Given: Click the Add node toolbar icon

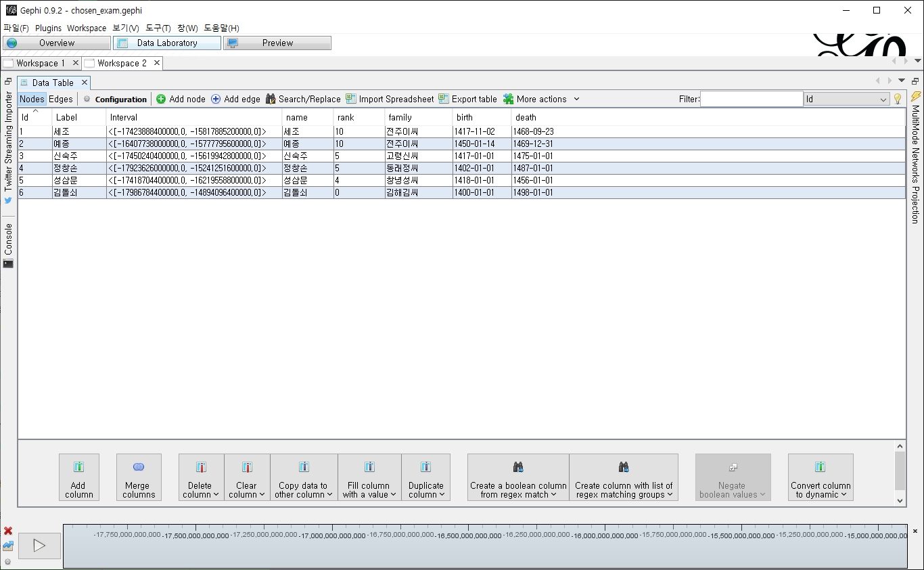Looking at the screenshot, I should (161, 99).
